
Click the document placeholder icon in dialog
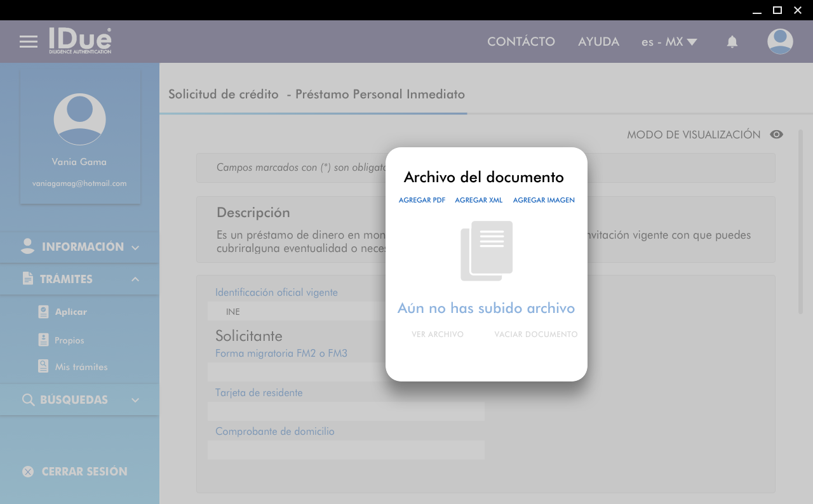coord(487,251)
